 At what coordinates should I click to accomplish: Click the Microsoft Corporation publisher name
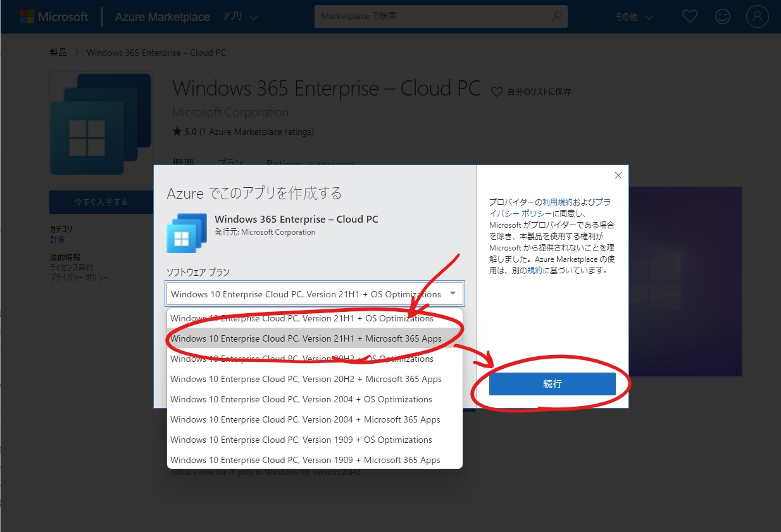(230, 112)
